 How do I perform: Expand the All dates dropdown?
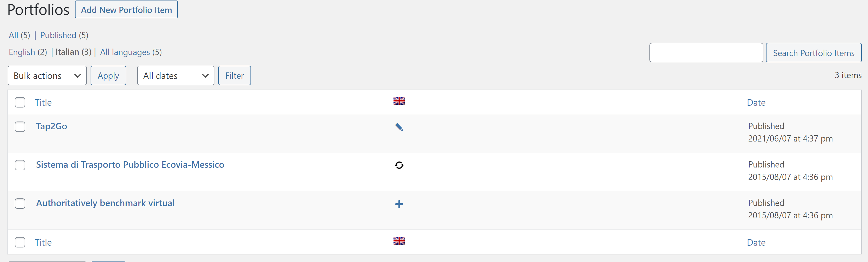(175, 76)
